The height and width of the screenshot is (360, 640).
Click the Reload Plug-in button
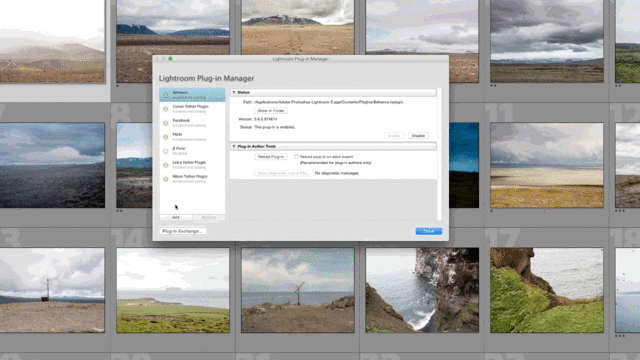pyautogui.click(x=271, y=157)
